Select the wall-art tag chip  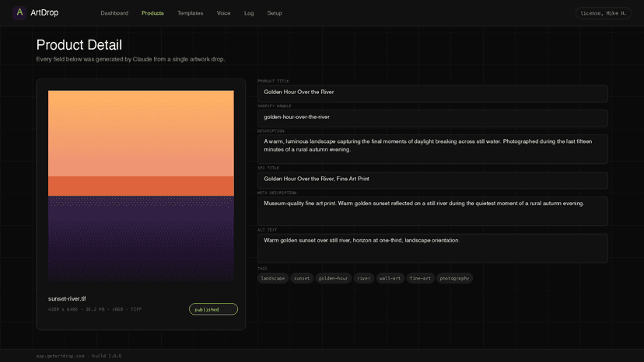[390, 278]
